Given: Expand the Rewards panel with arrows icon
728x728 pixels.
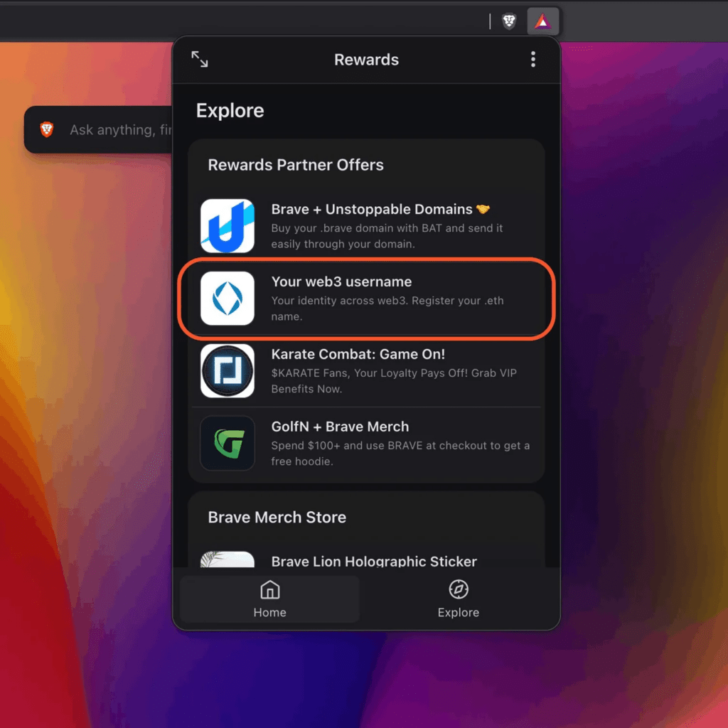Looking at the screenshot, I should tap(200, 59).
